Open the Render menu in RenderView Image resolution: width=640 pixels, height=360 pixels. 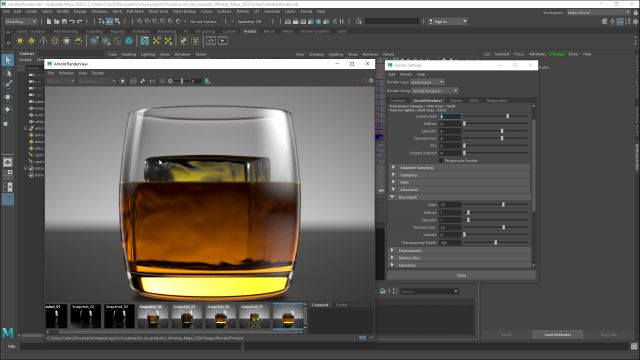click(98, 73)
